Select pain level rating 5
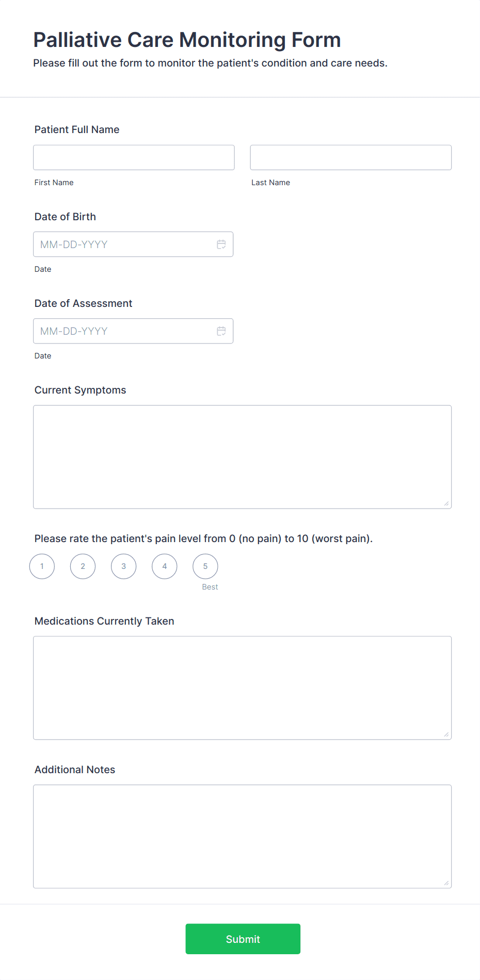This screenshot has height=980, width=480. [205, 566]
